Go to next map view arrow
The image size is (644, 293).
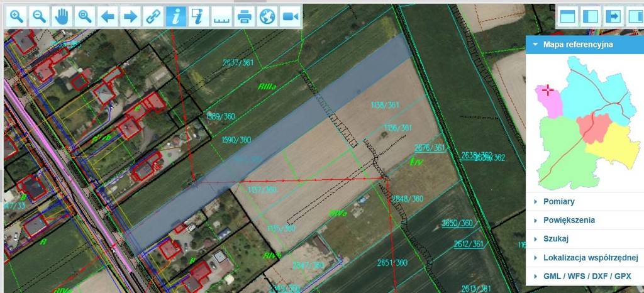click(x=130, y=17)
